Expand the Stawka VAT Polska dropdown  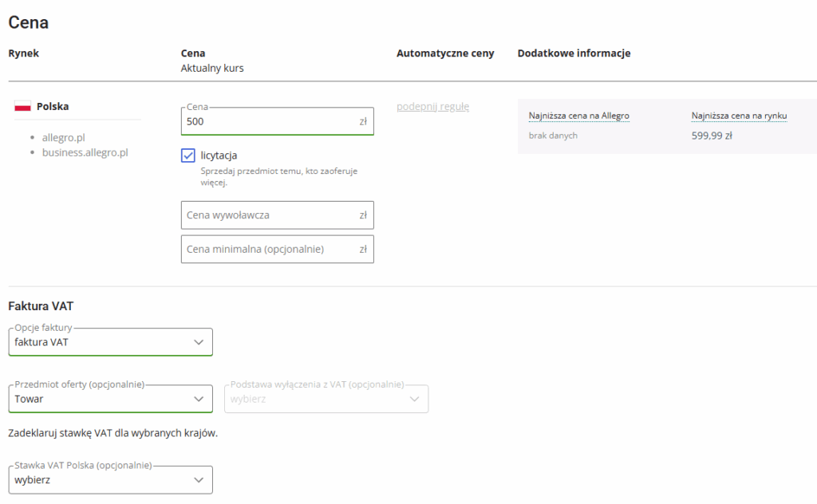(x=110, y=480)
